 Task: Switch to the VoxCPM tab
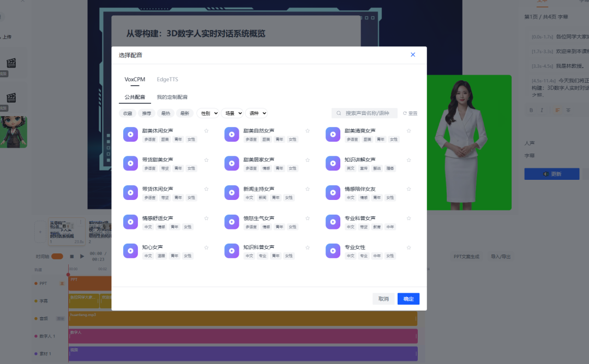135,79
